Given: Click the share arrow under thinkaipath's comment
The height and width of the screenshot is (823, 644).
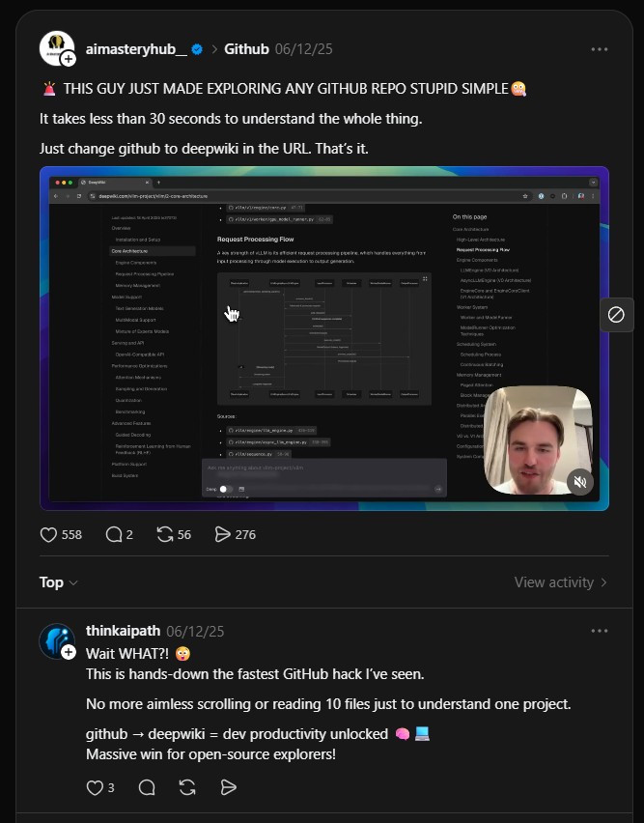Looking at the screenshot, I should tap(229, 787).
